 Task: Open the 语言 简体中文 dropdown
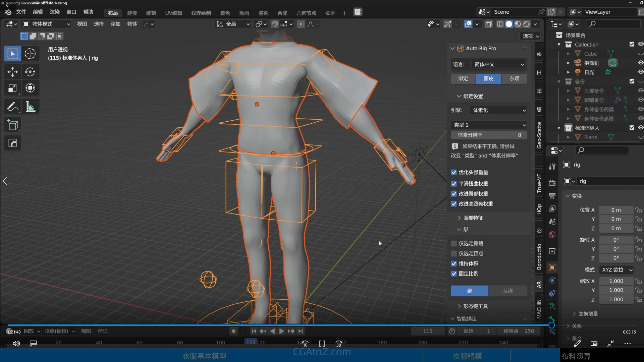pyautogui.click(x=498, y=64)
